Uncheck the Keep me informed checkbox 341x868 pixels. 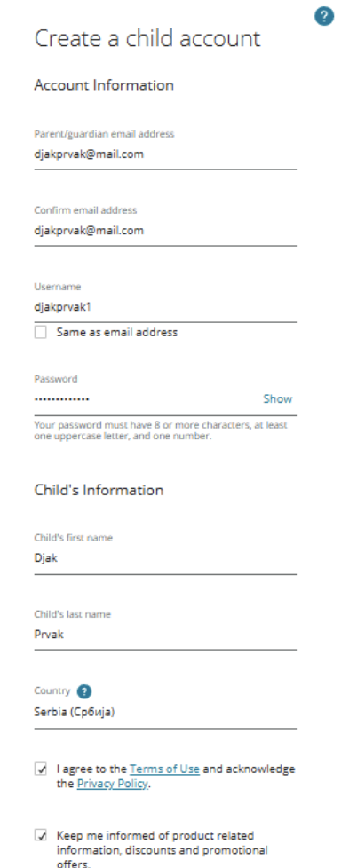pos(41,835)
